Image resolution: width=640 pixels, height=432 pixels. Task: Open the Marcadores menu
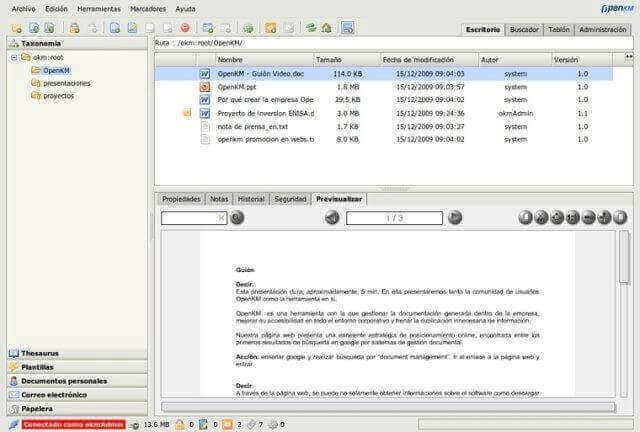click(x=148, y=9)
